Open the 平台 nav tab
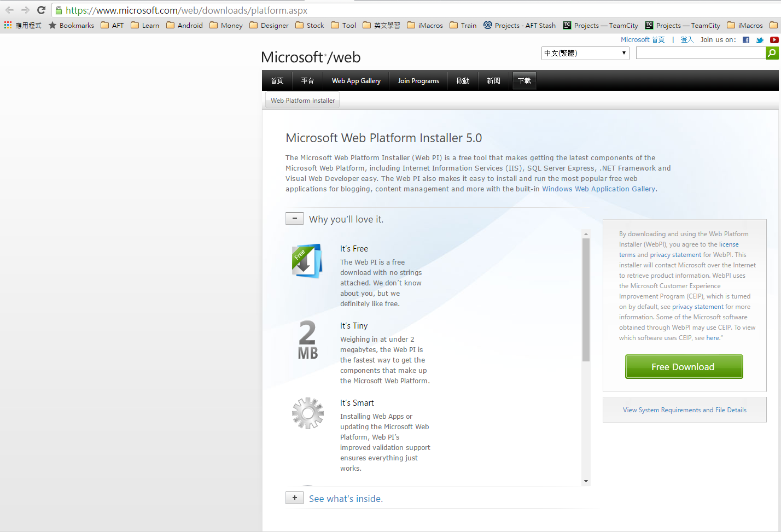This screenshot has height=532, width=781. pos(307,80)
